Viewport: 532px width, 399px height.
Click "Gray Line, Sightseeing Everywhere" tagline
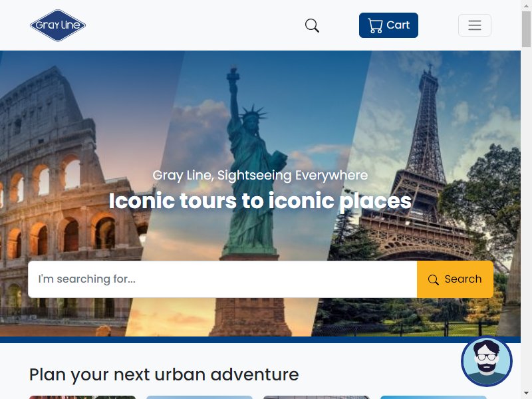[260, 176]
